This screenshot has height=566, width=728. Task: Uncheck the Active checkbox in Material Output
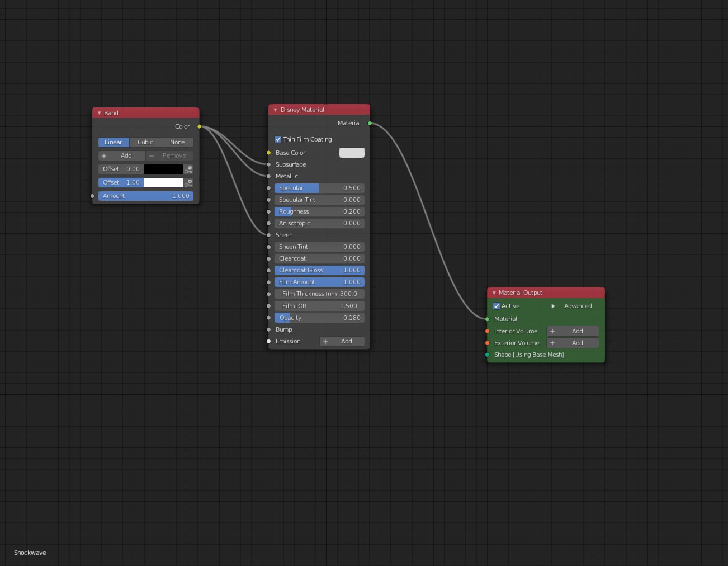click(497, 306)
